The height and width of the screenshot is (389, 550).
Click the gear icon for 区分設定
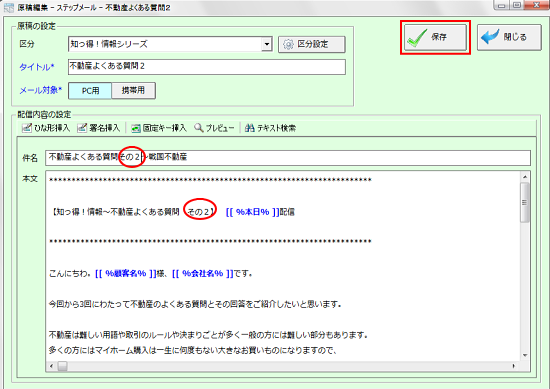pyautogui.click(x=288, y=45)
